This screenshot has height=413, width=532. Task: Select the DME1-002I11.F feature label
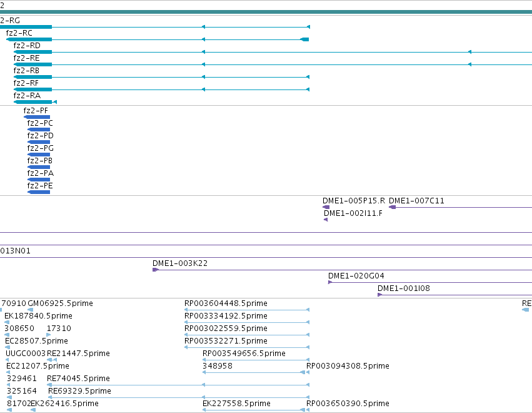353,213
